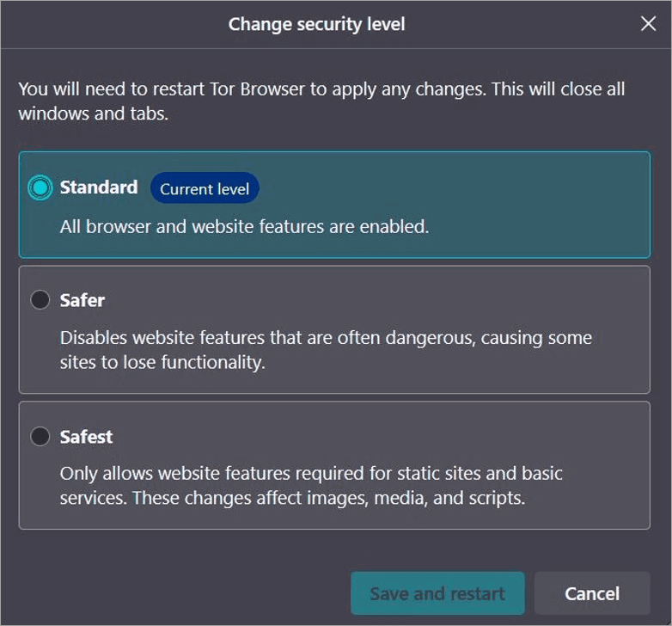Click the Safer option label
The width and height of the screenshot is (672, 626).
tap(82, 300)
